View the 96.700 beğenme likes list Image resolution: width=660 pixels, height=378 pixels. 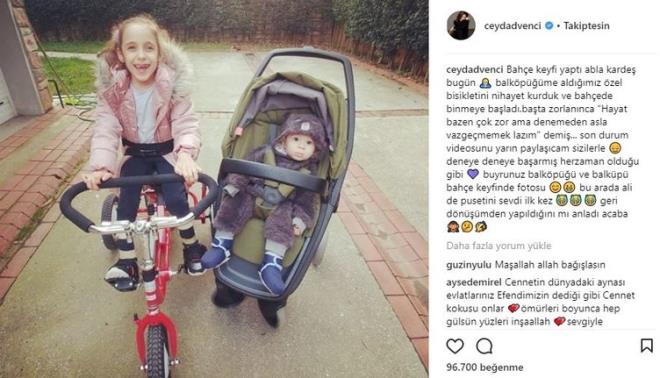[484, 367]
